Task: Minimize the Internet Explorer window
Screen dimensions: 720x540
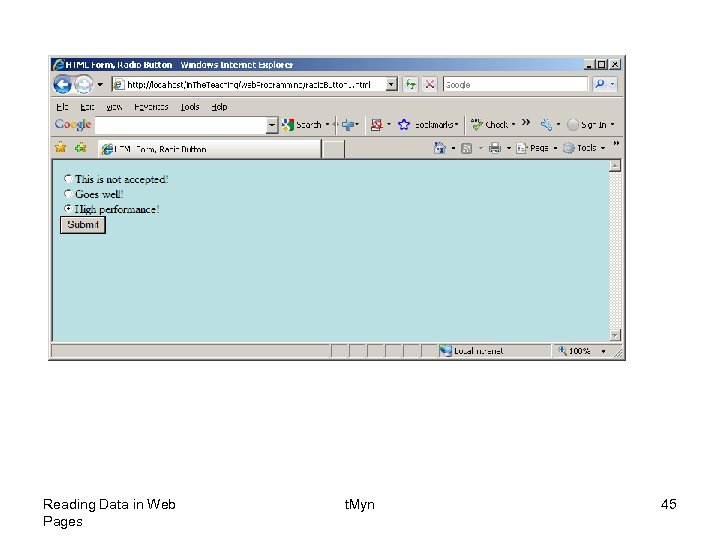Action: click(x=589, y=64)
